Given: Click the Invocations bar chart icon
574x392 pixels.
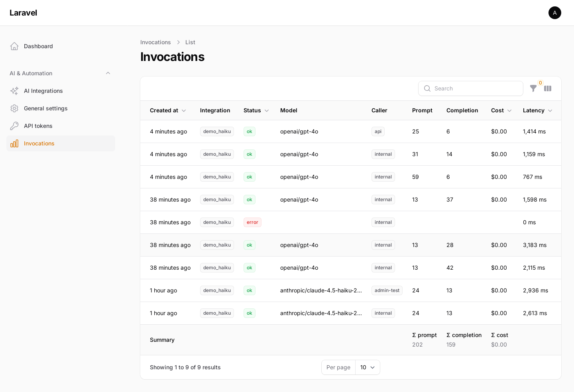Looking at the screenshot, I should (x=14, y=143).
